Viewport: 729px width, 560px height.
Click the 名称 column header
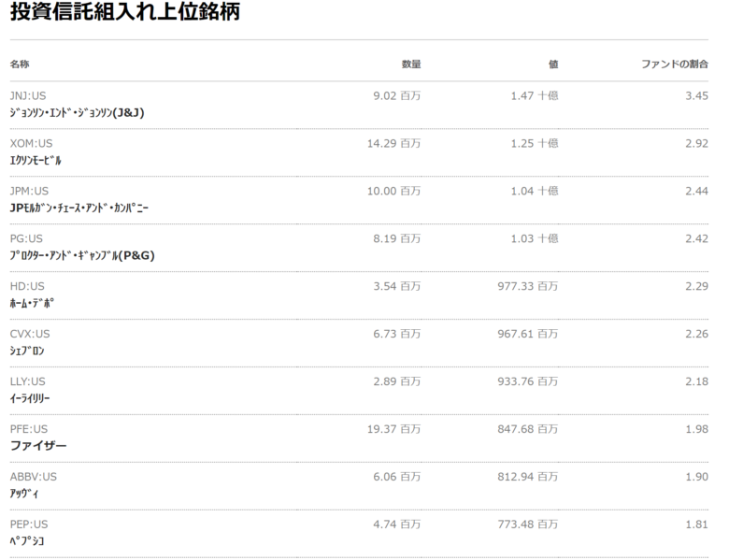pyautogui.click(x=20, y=65)
